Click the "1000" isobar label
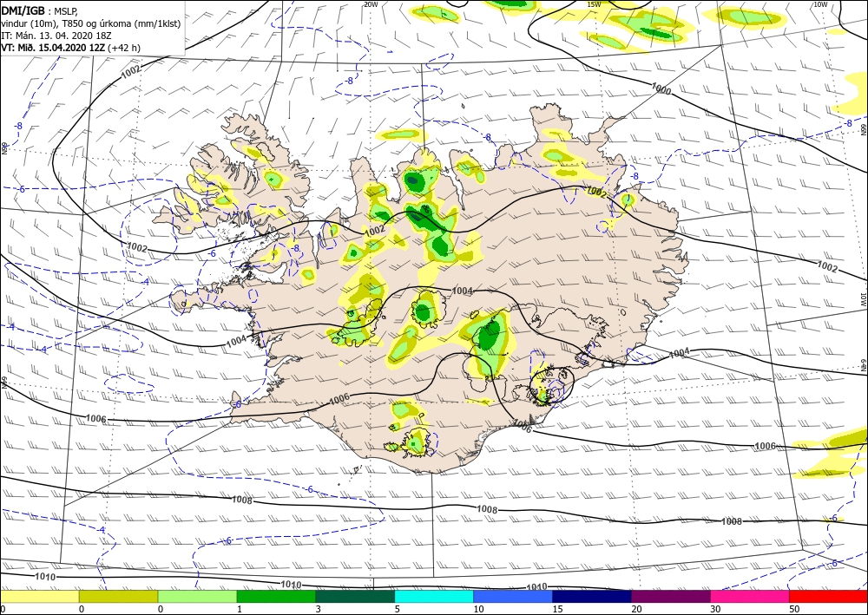The image size is (868, 615). click(661, 88)
